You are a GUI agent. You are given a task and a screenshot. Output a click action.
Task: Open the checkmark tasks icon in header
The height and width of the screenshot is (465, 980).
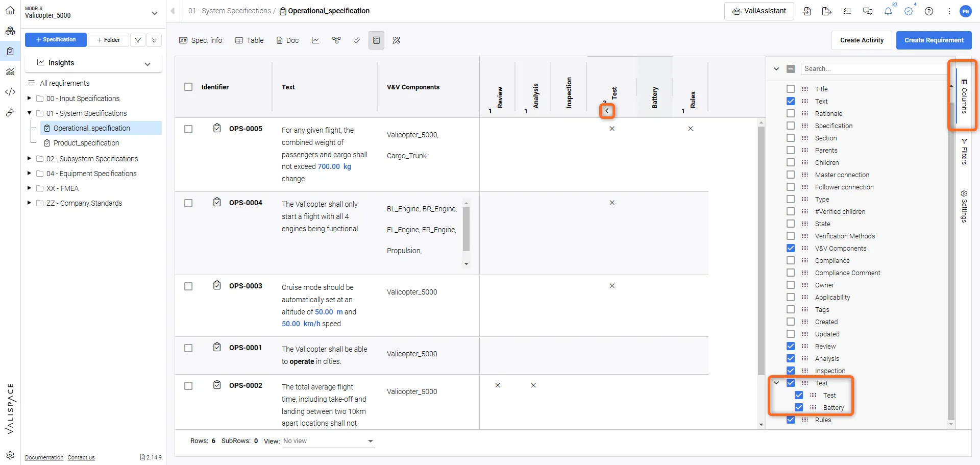[x=909, y=11]
